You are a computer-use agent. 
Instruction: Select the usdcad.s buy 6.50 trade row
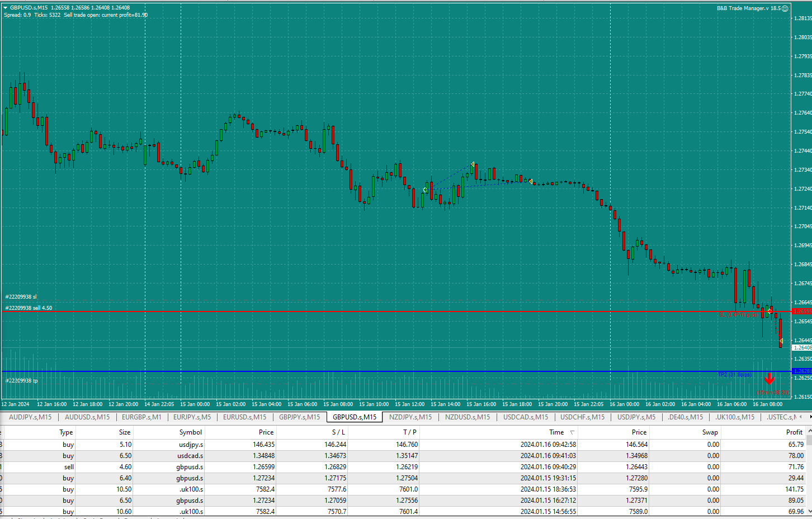403,456
